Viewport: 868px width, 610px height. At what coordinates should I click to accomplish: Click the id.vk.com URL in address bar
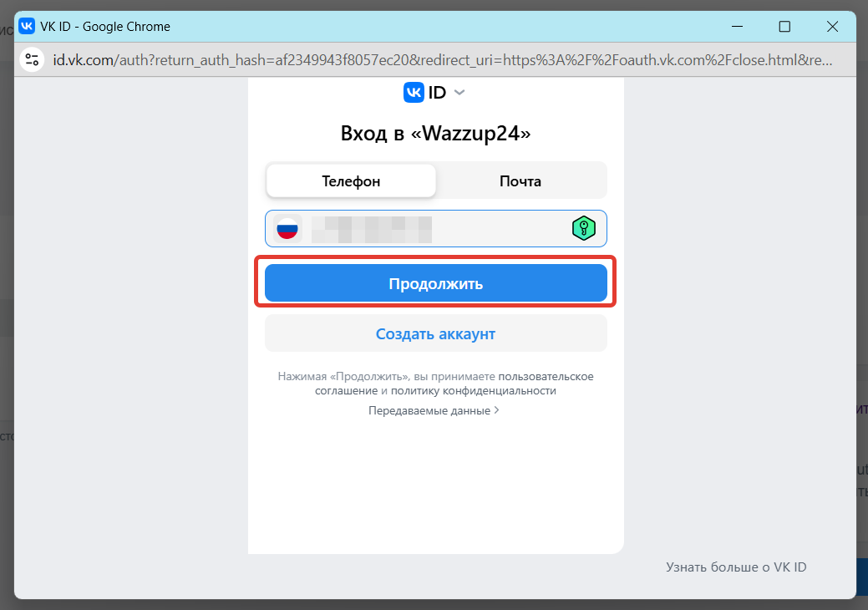click(x=442, y=60)
